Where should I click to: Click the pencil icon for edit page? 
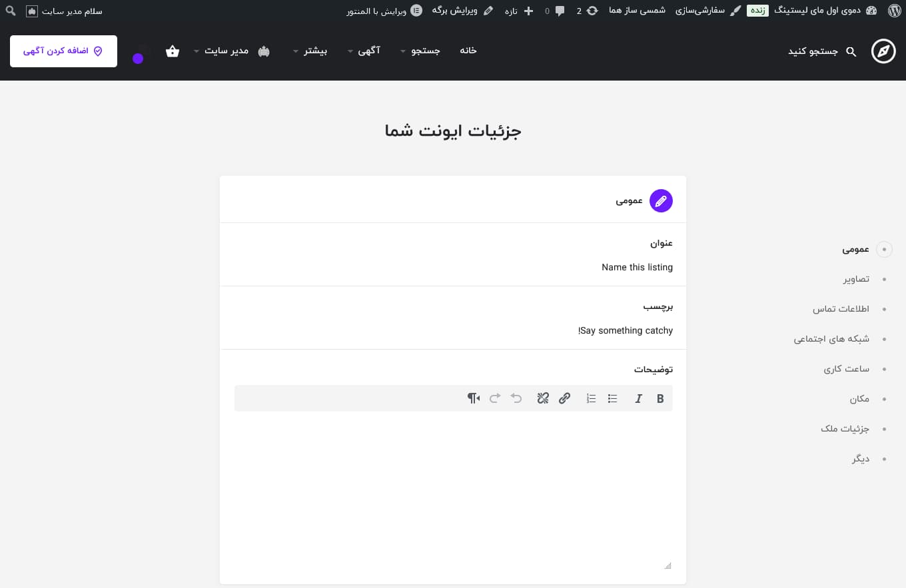pyautogui.click(x=488, y=11)
